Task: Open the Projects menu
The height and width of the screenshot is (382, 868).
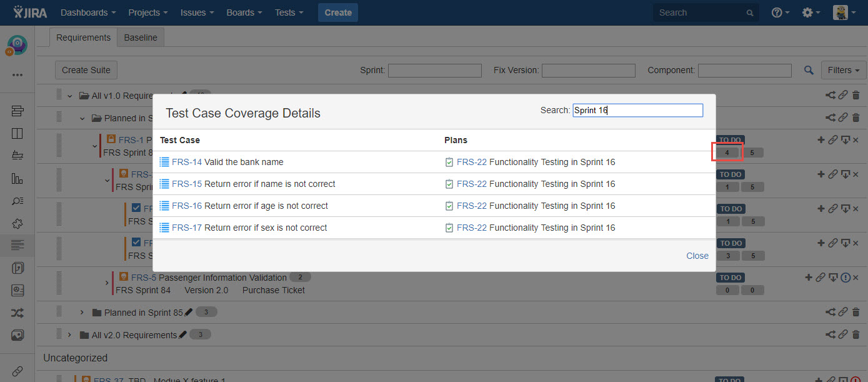Action: pos(147,13)
